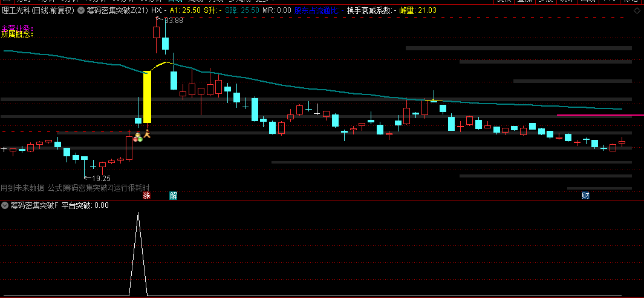
Task: Open dropdown arrow beside 筹码密集突破Z(21)
Action: pos(80,10)
